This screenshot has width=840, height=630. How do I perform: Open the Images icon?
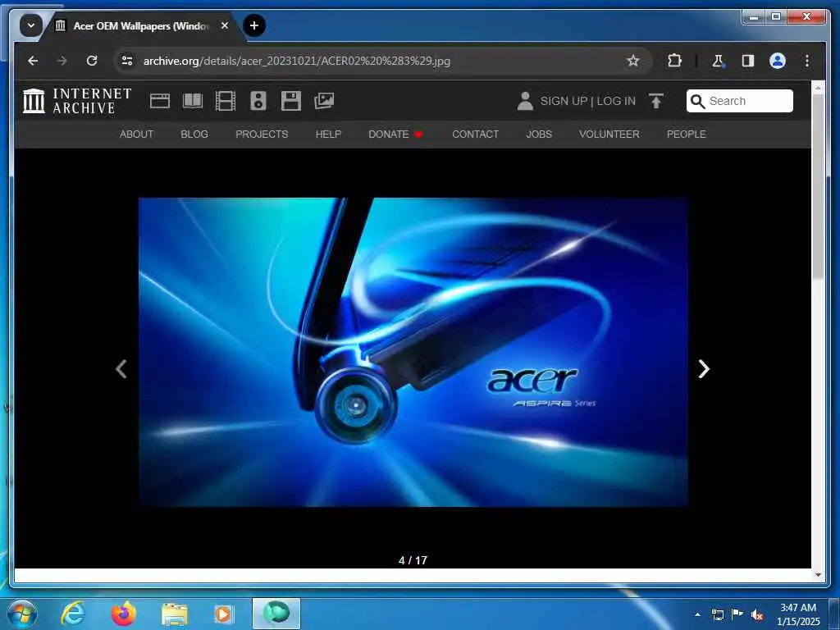(x=324, y=101)
